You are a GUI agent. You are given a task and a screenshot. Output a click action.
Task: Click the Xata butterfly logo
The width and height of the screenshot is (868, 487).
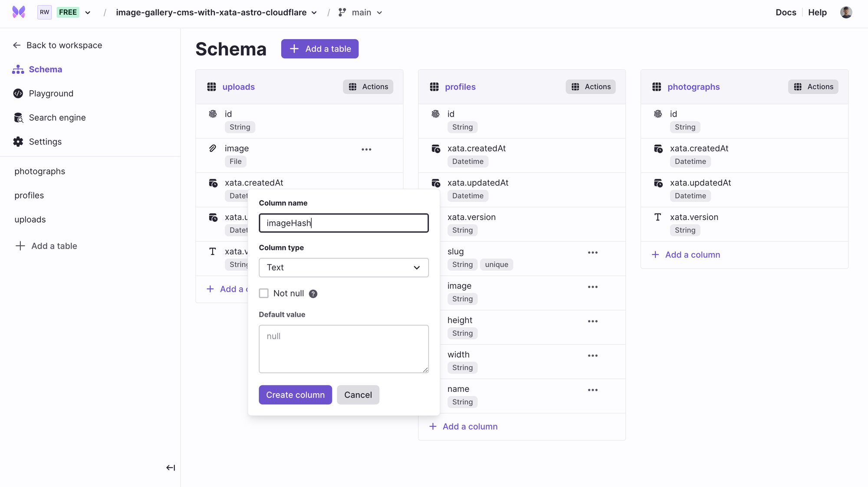19,12
